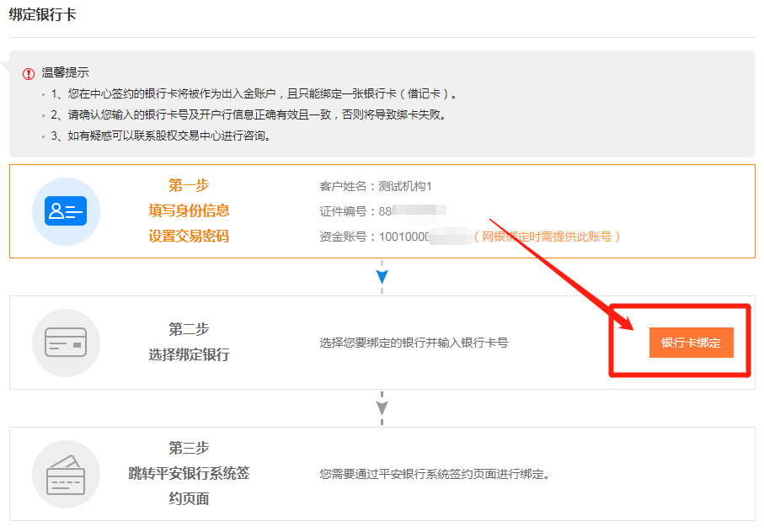Viewport: 764px width, 532px height.
Task: Click the 温馨提示 title text
Action: click(66, 72)
